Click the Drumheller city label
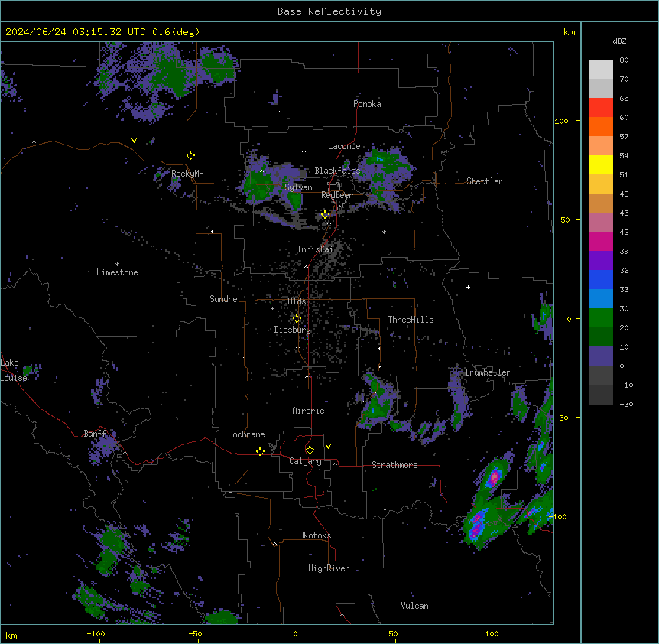 [x=488, y=372]
